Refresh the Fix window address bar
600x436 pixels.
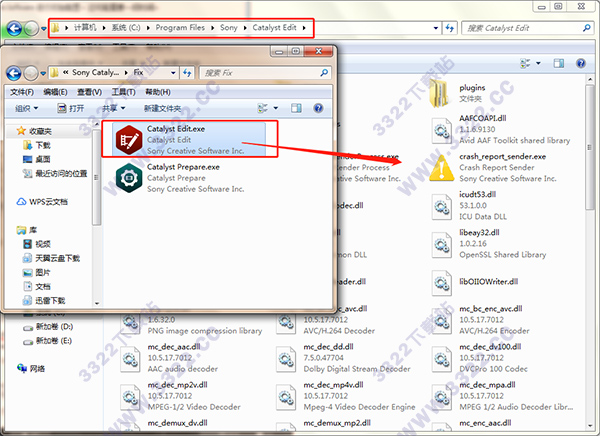187,72
